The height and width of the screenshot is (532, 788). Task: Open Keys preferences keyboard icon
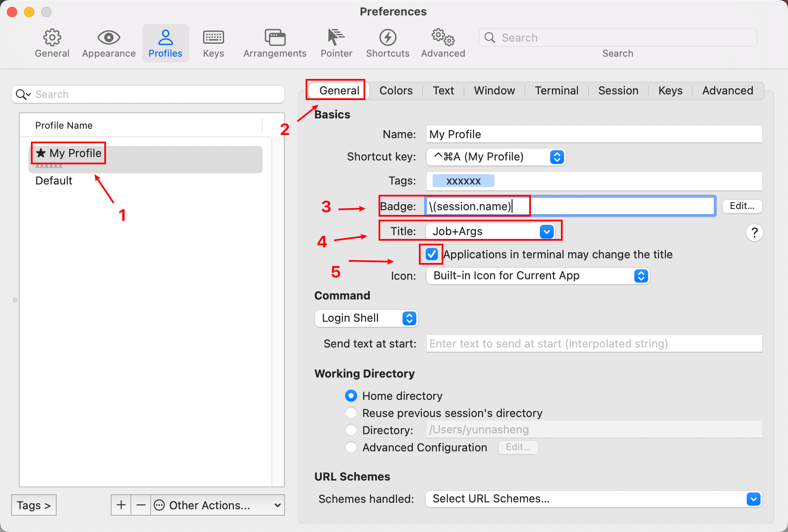(x=213, y=38)
